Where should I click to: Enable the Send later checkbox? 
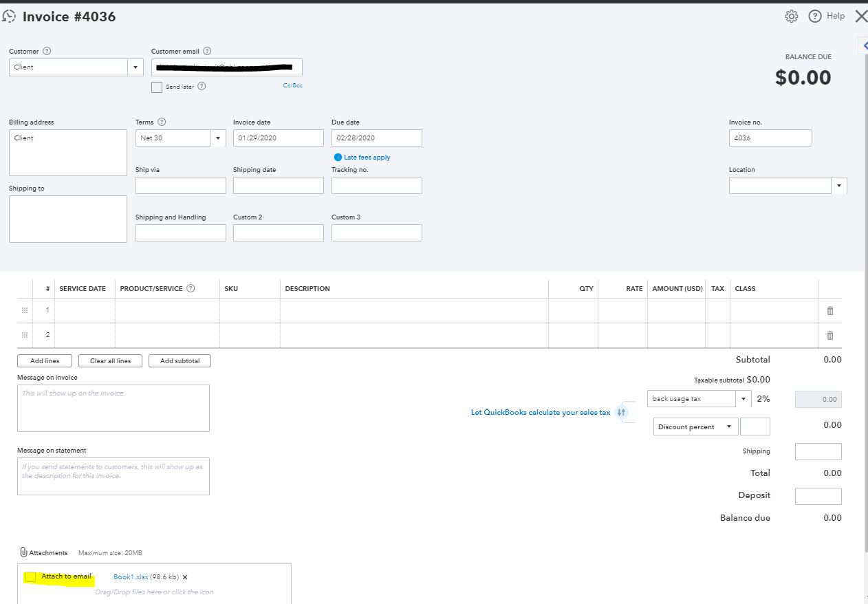coord(156,87)
